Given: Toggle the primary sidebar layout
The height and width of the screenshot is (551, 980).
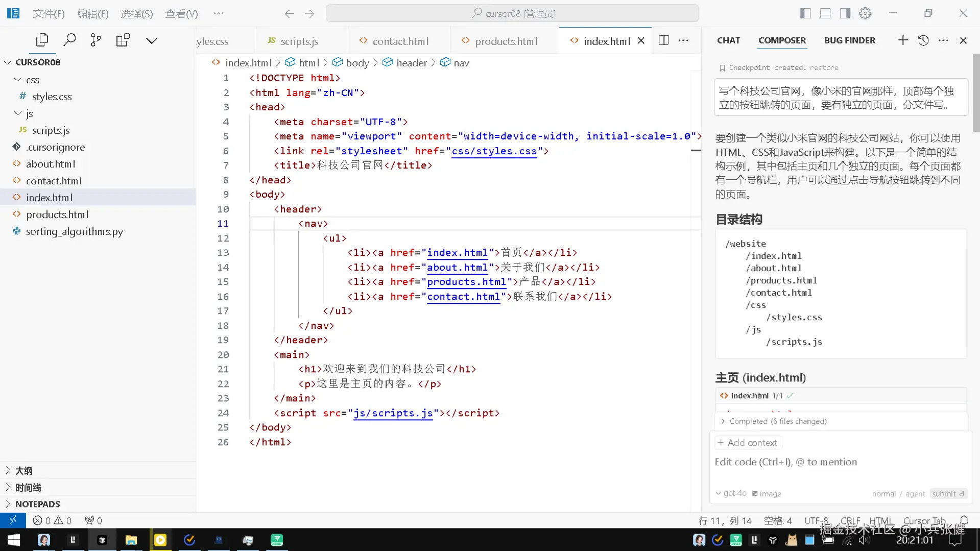Looking at the screenshot, I should pos(805,13).
